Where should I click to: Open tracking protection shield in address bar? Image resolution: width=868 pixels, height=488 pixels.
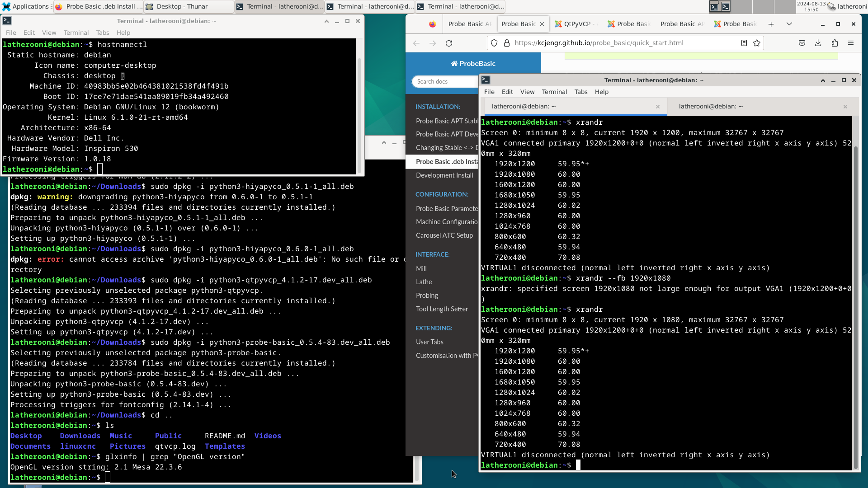click(x=494, y=43)
